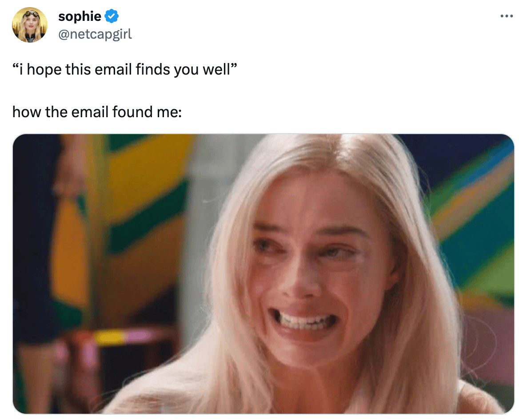Click the line 'how the email found me:'
The width and height of the screenshot is (527, 420).
[x=97, y=112]
